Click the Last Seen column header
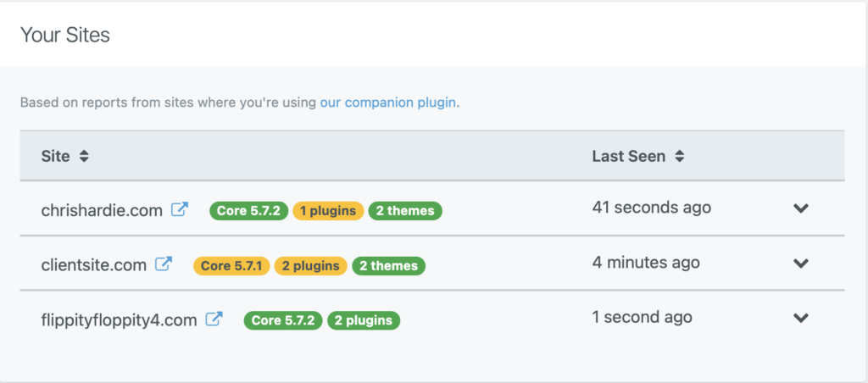 629,157
